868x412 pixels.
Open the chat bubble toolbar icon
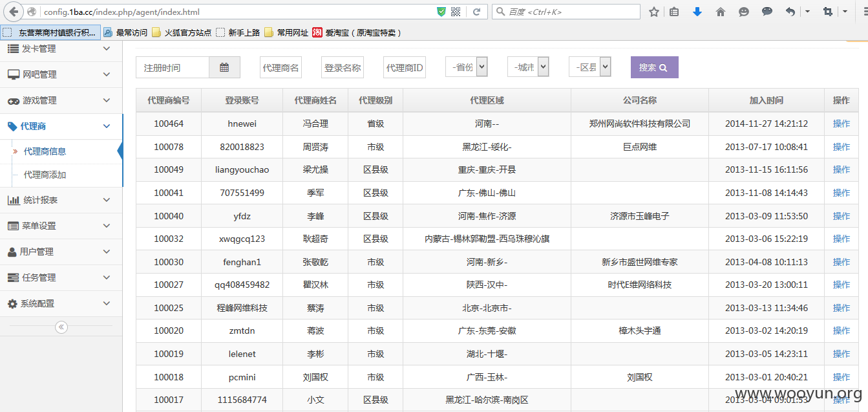[x=767, y=12]
